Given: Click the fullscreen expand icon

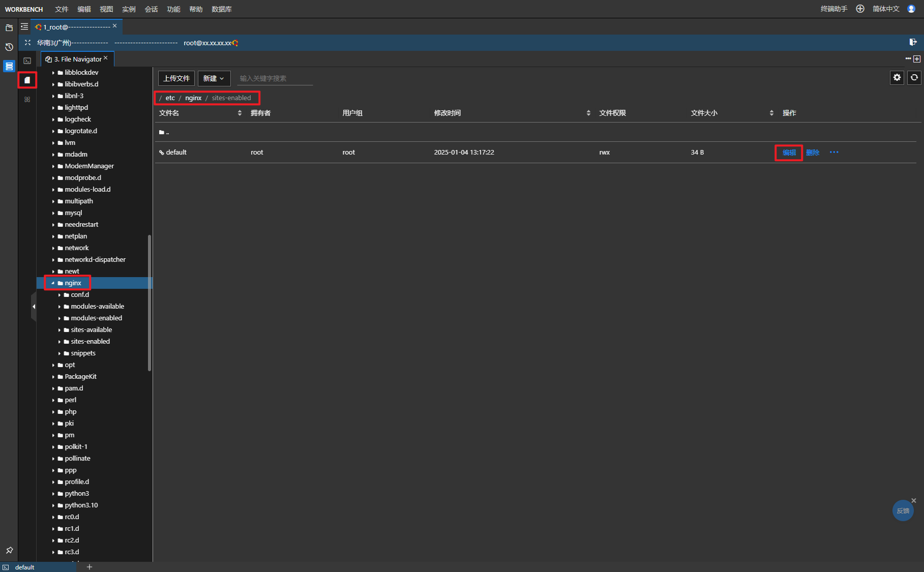Looking at the screenshot, I should (x=27, y=43).
